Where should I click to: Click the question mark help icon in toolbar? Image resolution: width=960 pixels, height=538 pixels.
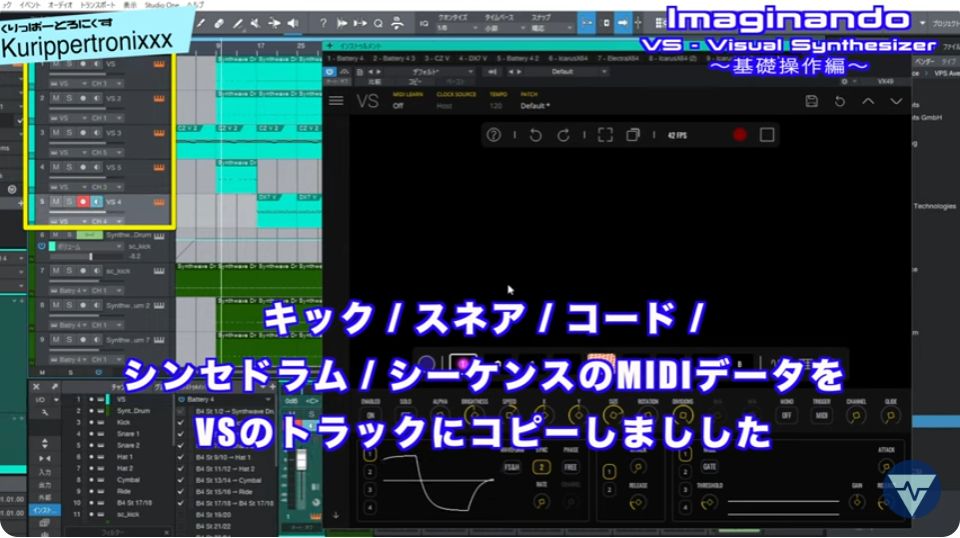(323, 23)
